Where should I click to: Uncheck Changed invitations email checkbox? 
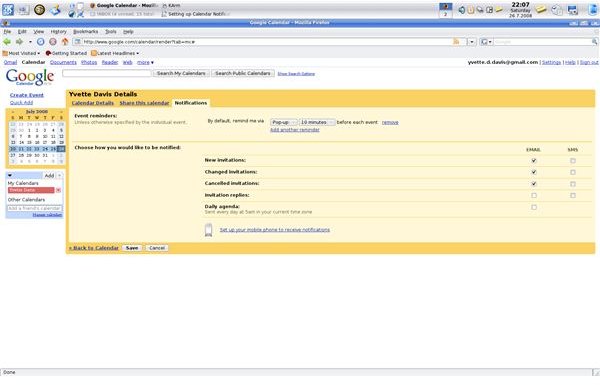534,172
